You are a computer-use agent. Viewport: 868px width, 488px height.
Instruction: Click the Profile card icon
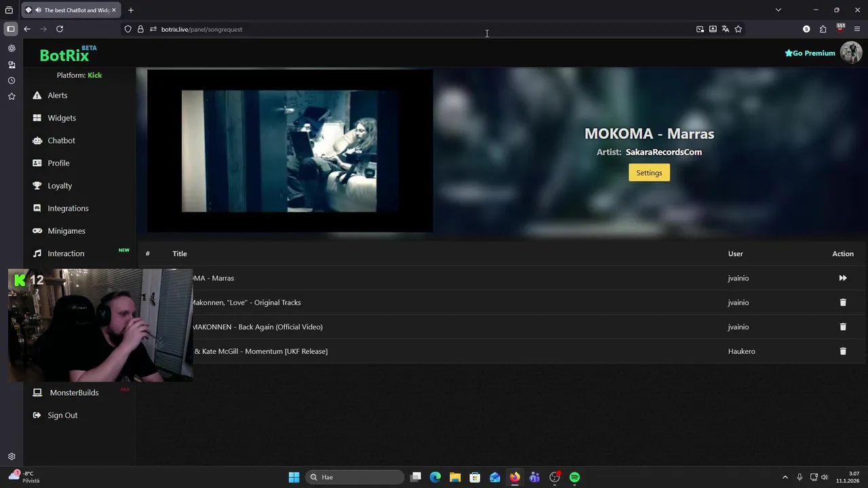[37, 163]
